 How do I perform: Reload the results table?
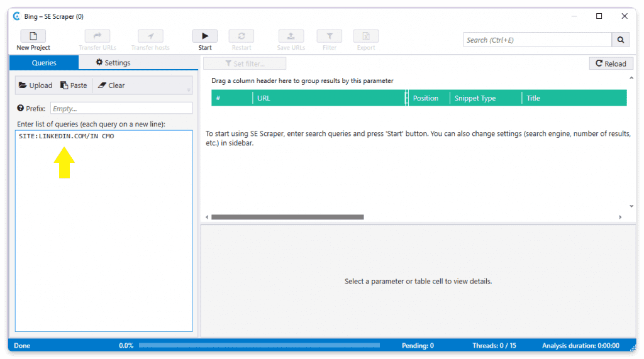611,64
